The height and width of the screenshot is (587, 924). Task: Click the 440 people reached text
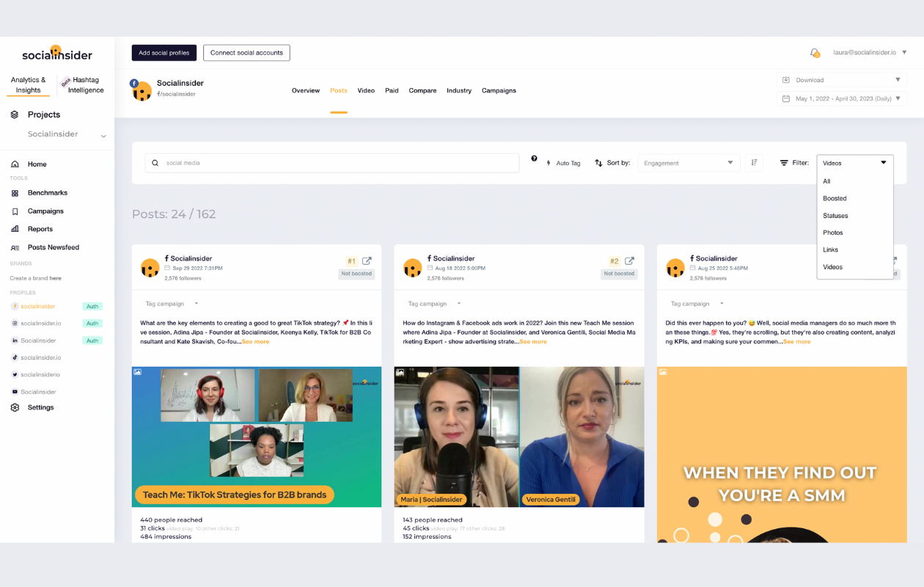(171, 519)
